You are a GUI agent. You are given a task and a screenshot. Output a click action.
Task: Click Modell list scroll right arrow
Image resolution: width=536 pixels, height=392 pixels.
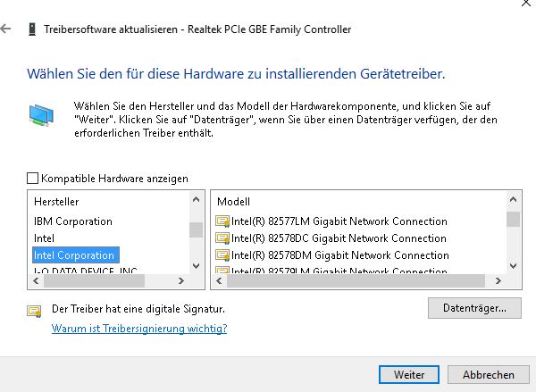(498, 281)
